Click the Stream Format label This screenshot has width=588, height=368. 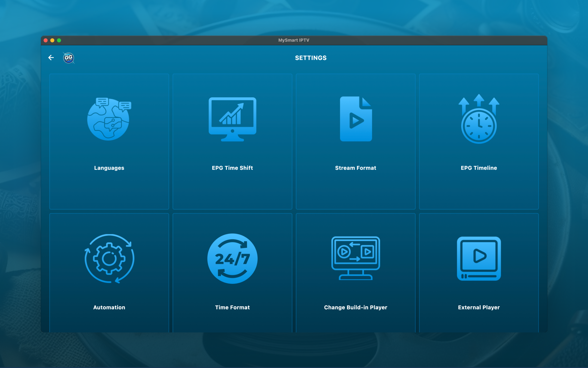pos(356,168)
